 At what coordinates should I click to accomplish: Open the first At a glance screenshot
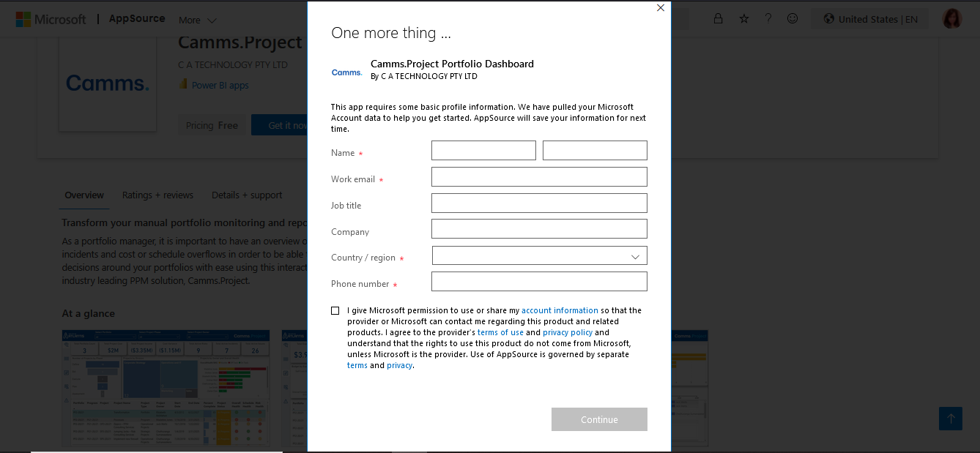pos(166,388)
